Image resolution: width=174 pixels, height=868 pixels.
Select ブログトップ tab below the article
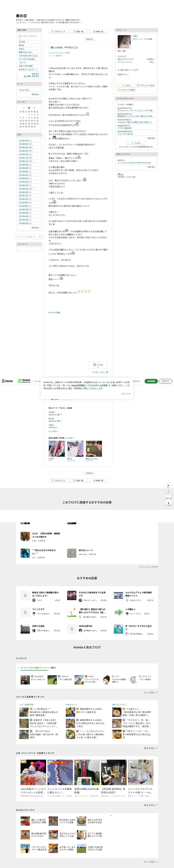[58, 480]
